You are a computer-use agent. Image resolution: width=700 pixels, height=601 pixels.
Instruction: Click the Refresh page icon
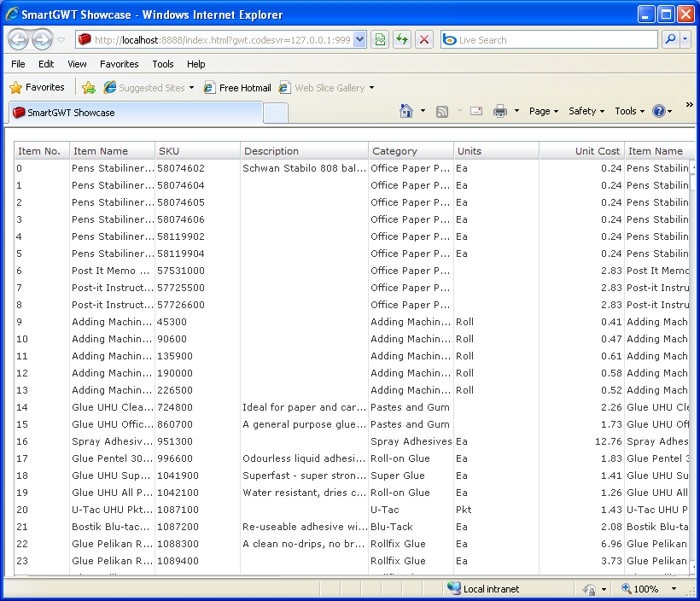click(x=402, y=40)
